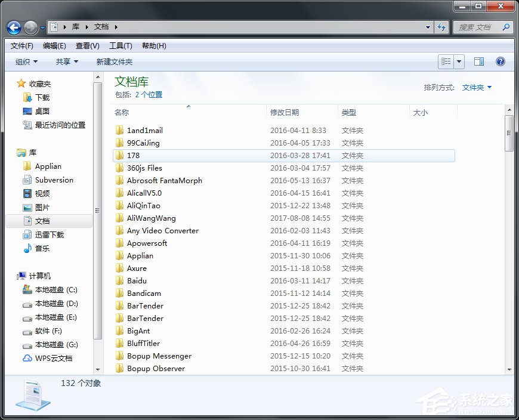
Task: Refresh the current folder view
Action: click(x=440, y=27)
